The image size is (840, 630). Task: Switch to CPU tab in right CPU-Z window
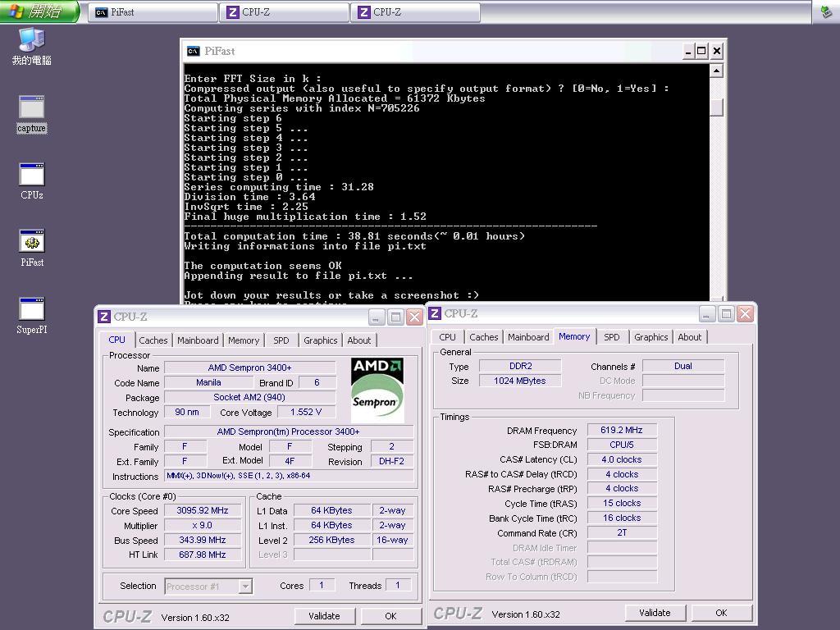point(447,337)
